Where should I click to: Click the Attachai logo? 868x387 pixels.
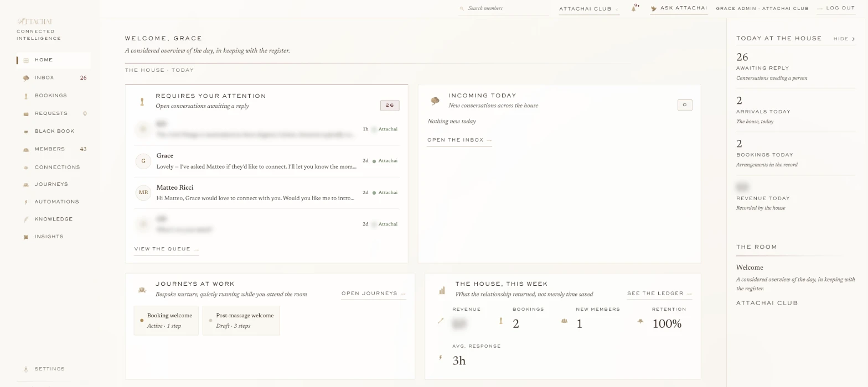35,22
